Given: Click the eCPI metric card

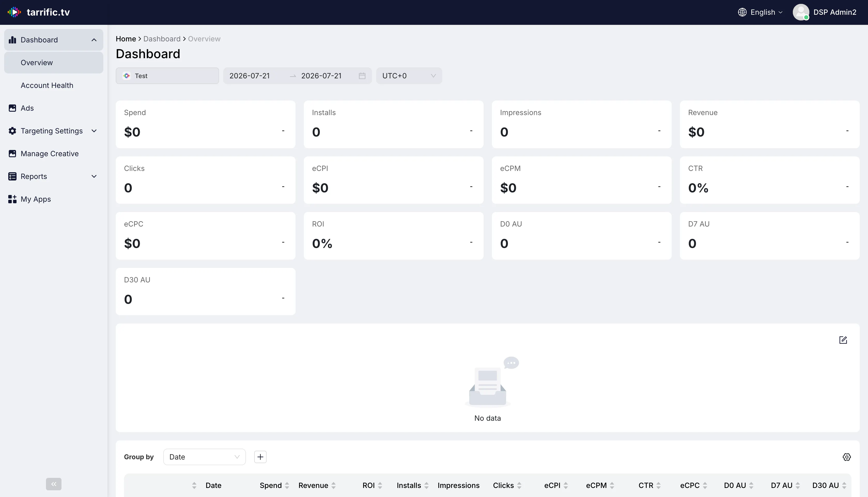Looking at the screenshot, I should coord(393,180).
